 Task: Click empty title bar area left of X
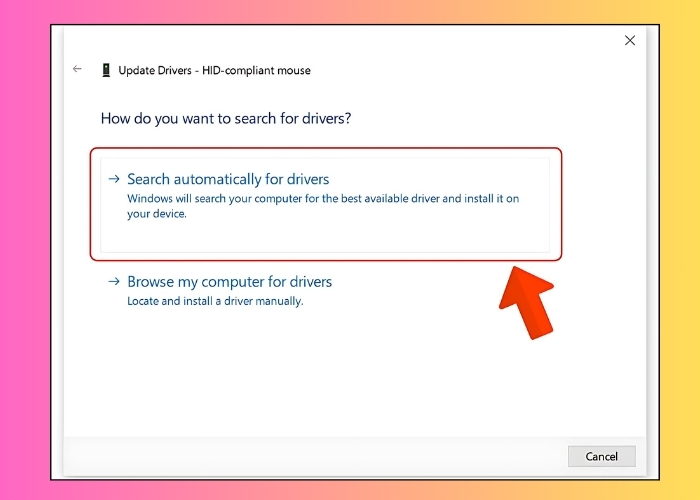point(400,41)
